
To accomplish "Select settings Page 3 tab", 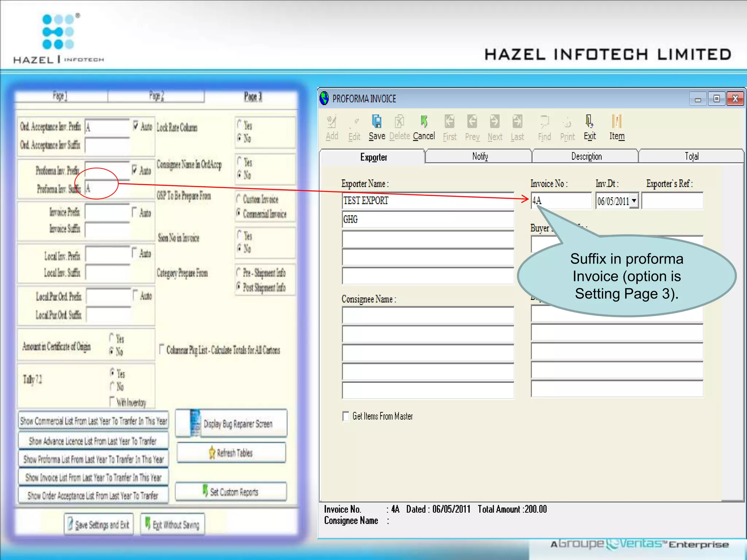I will tap(252, 97).
